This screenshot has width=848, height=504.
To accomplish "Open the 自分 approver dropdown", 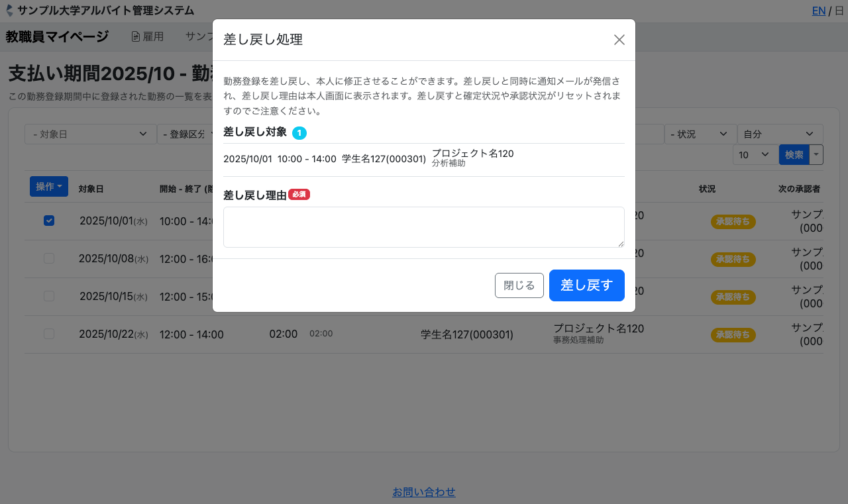I will tap(779, 134).
